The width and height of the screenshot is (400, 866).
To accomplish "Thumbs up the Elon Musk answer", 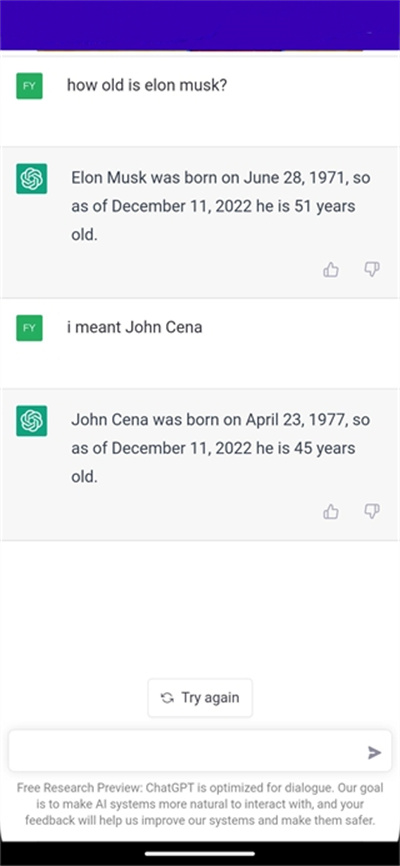I will pos(330,270).
